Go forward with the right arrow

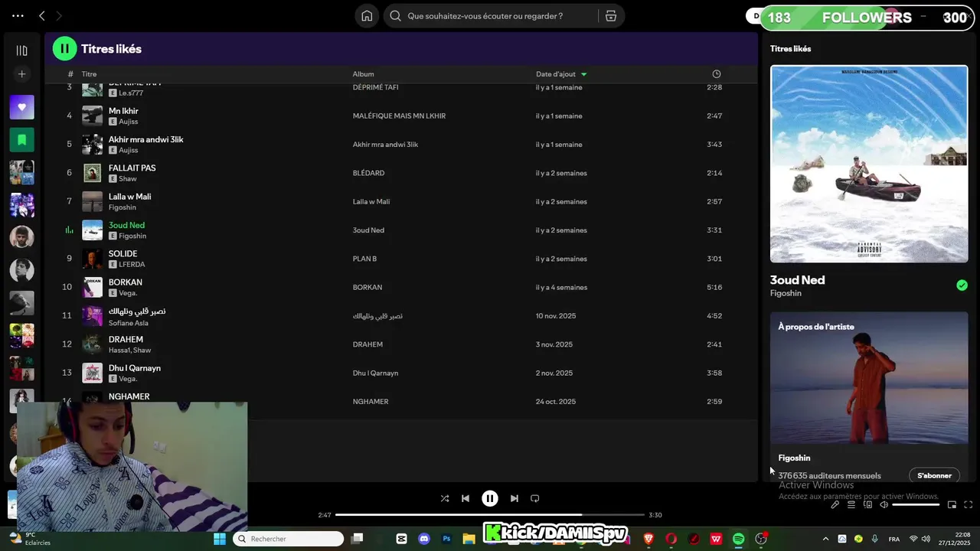point(58,16)
